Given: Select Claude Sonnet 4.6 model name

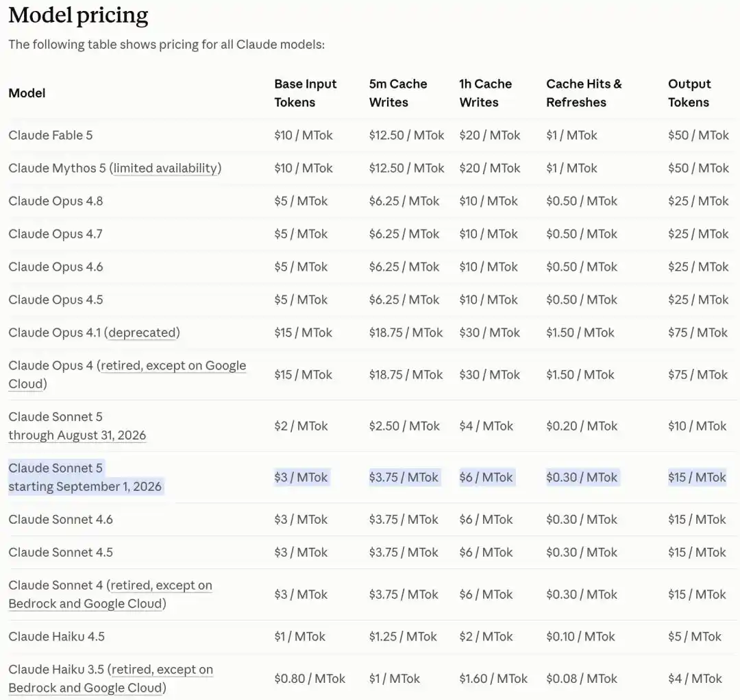Looking at the screenshot, I should click(x=60, y=520).
